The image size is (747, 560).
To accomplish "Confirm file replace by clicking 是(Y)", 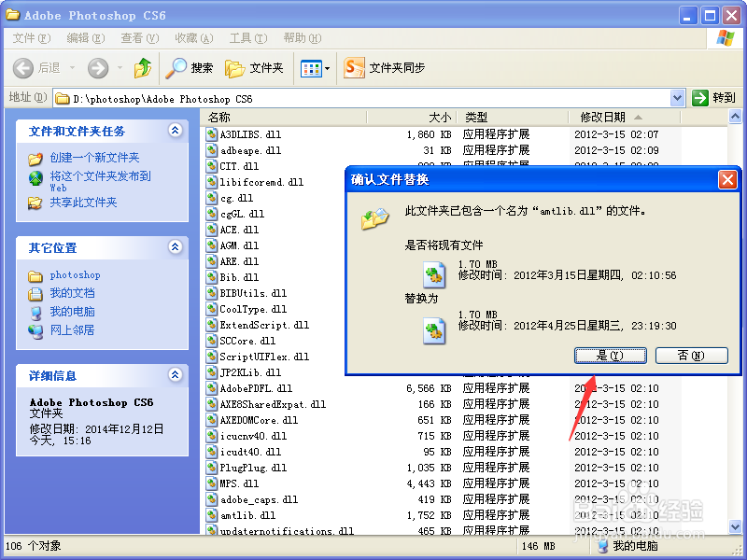I will pos(610,356).
